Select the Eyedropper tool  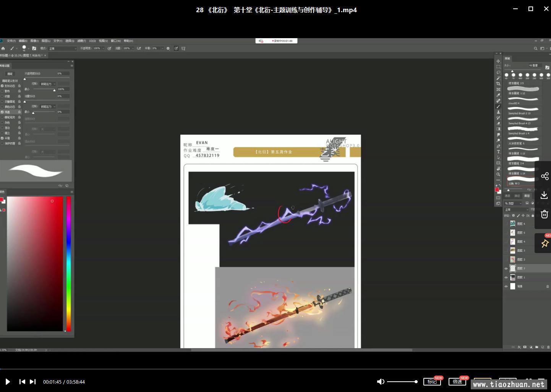click(x=498, y=95)
